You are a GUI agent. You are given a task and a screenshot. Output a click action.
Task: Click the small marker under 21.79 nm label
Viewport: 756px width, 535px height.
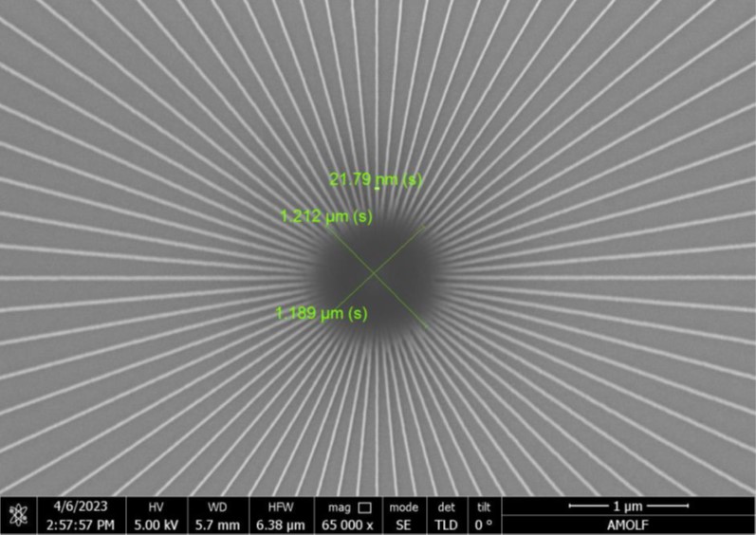coord(377,189)
